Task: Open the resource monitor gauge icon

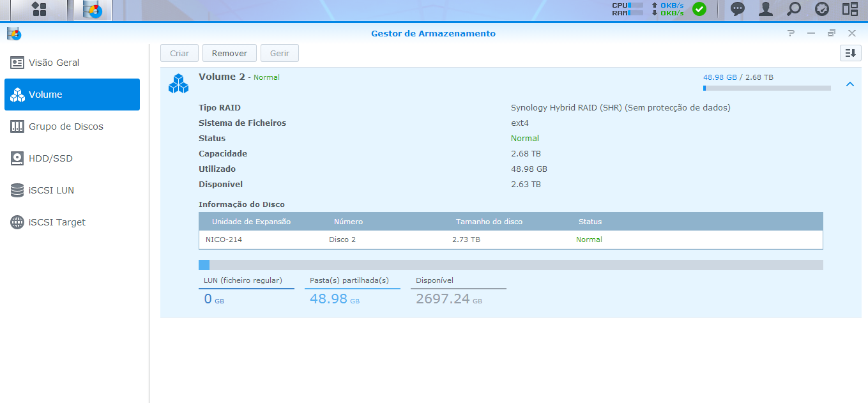Action: coord(821,9)
